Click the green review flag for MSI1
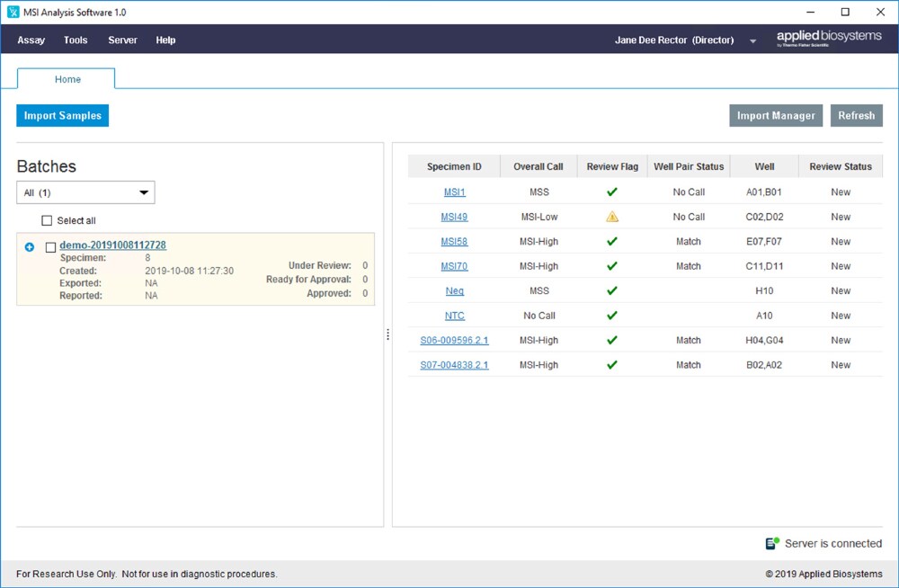The width and height of the screenshot is (899, 588). click(x=612, y=192)
